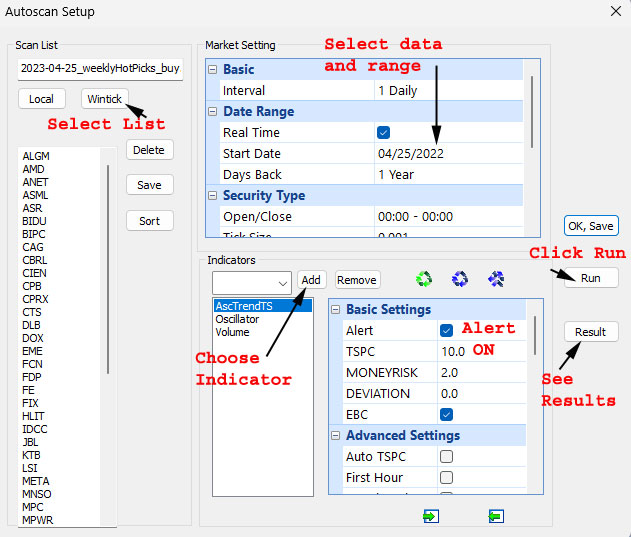Click the Remove indicator button
Viewport: 631px width, 537px height.
(357, 280)
